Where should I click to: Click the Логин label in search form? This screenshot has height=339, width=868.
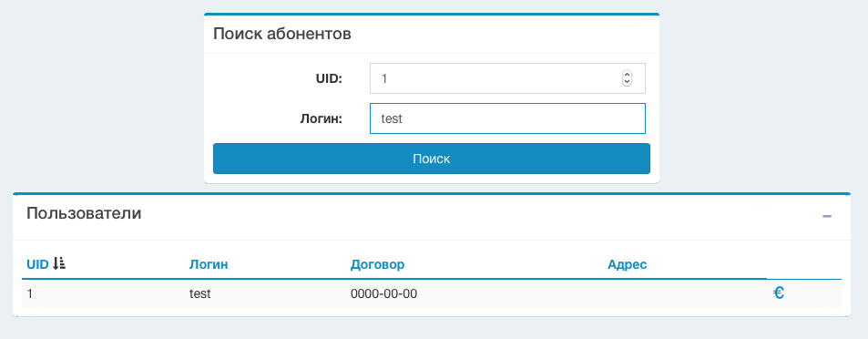click(322, 118)
